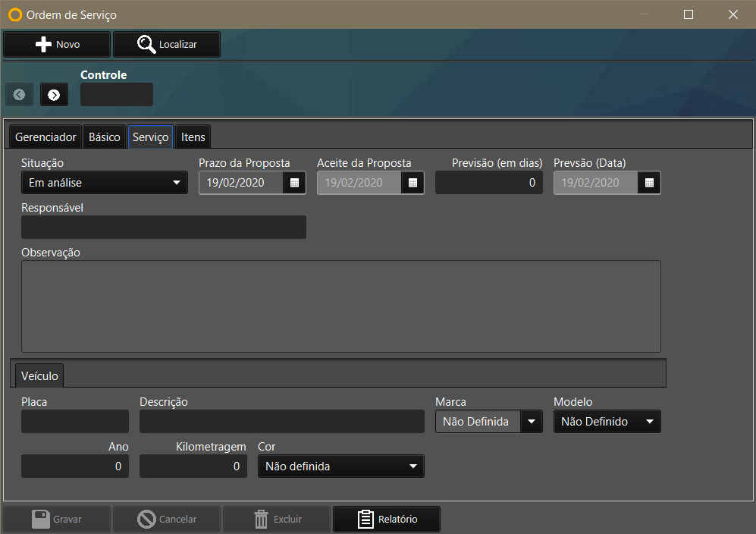Click the Prevsão (Data) date text
The height and width of the screenshot is (534, 756).
(591, 183)
